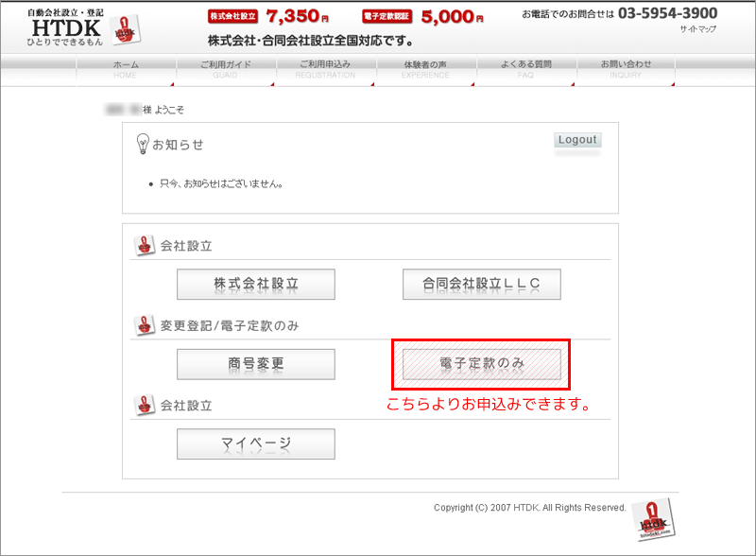Open よくある質問 FAQ navigation item
Image resolution: width=756 pixels, height=556 pixels.
[x=525, y=69]
